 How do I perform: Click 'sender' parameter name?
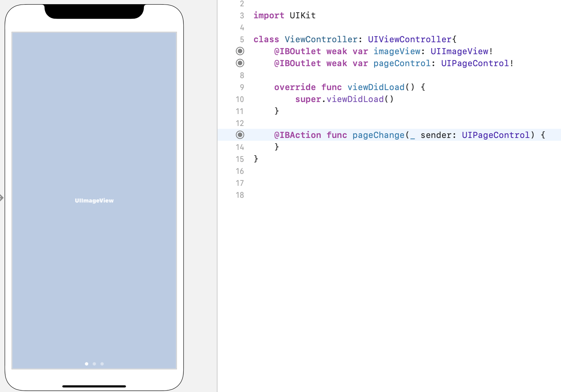coord(436,135)
